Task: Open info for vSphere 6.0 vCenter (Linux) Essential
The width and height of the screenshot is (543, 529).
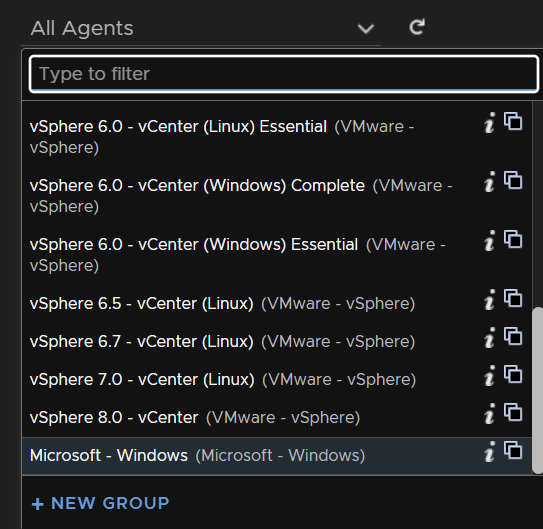Action: click(x=489, y=123)
